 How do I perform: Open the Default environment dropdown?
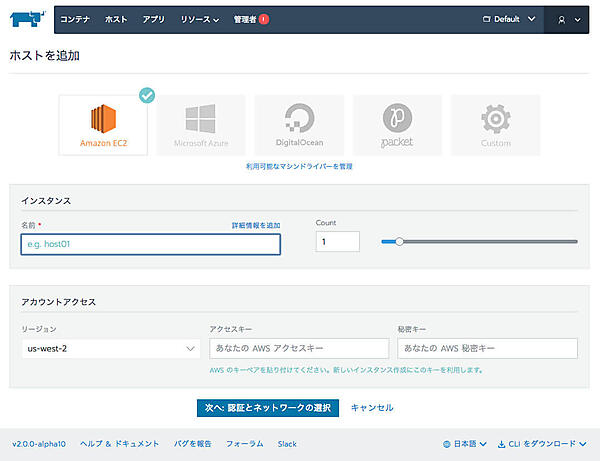509,19
